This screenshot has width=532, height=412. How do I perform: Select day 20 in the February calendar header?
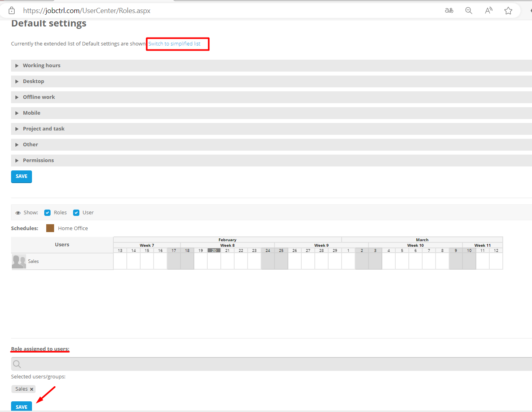(214, 250)
